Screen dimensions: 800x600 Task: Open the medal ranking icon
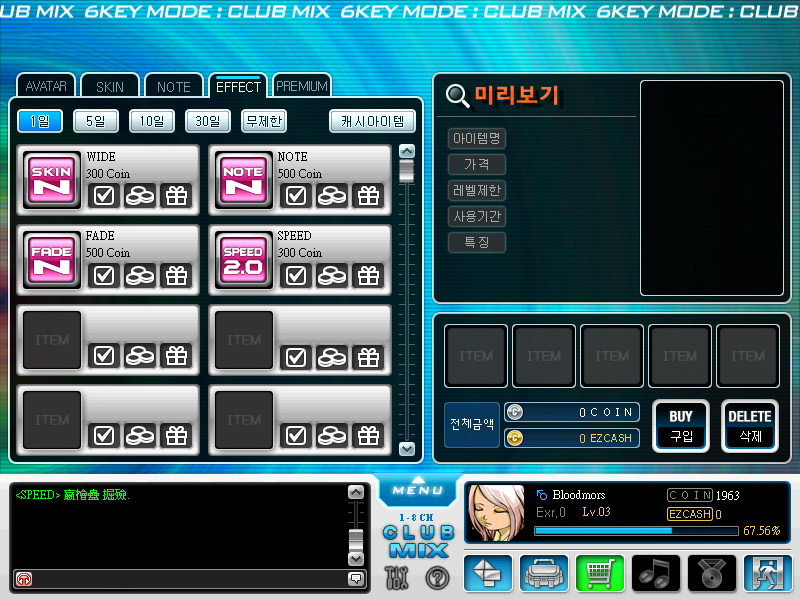point(711,573)
